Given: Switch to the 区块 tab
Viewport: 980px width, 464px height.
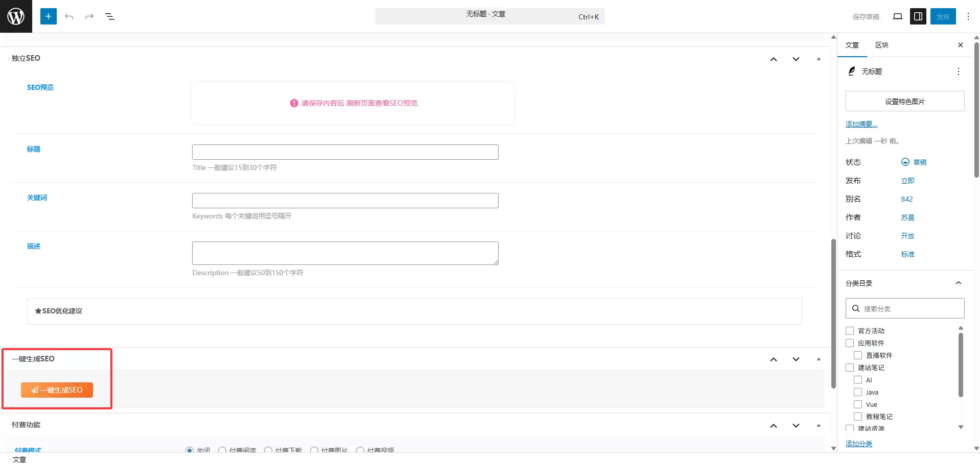Looking at the screenshot, I should coord(881,45).
